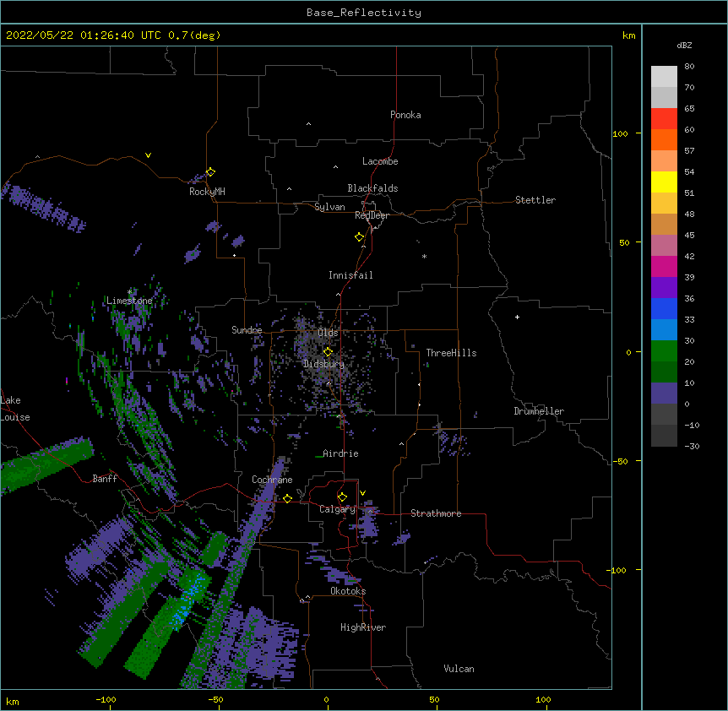Click the Base_Reflectivity title
Viewport: 728px width, 711px height.
[364, 13]
